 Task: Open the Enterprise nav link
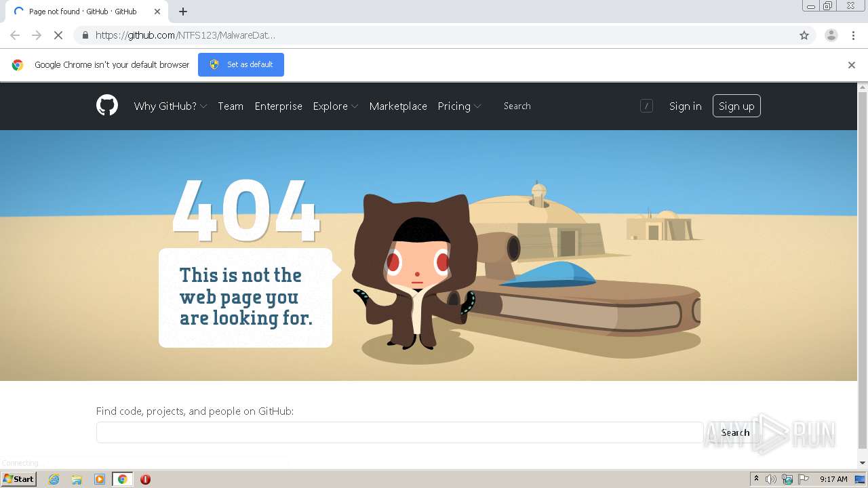278,106
